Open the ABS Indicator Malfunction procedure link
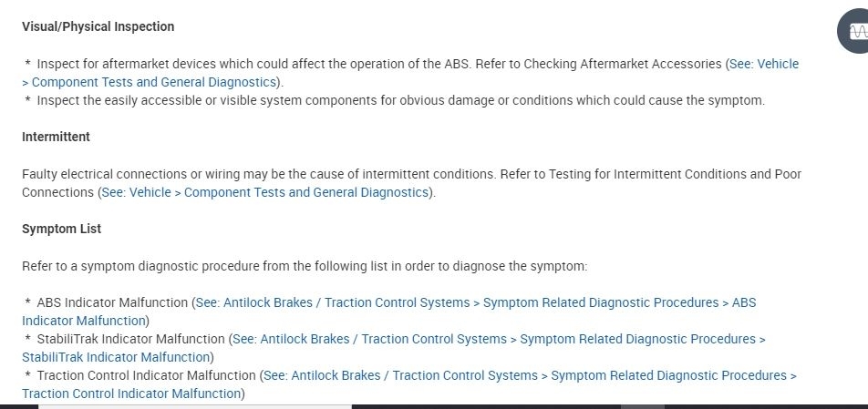Image resolution: width=868 pixels, height=409 pixels. pos(474,302)
